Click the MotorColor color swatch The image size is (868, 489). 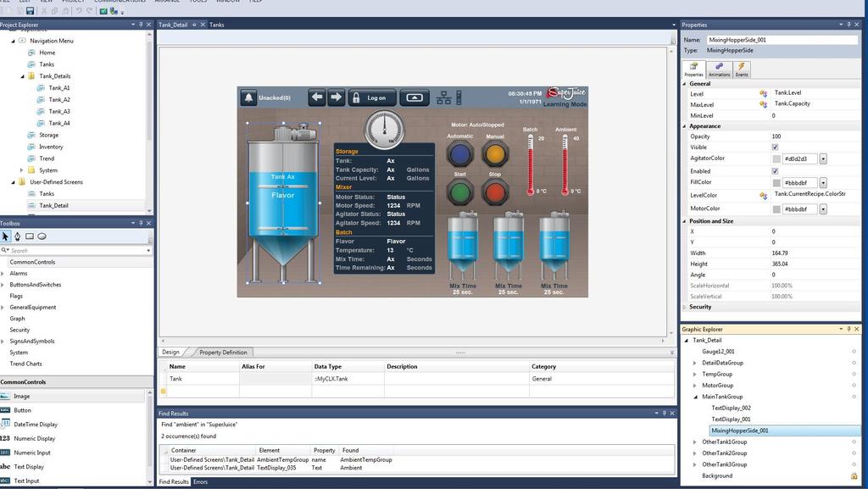point(776,209)
